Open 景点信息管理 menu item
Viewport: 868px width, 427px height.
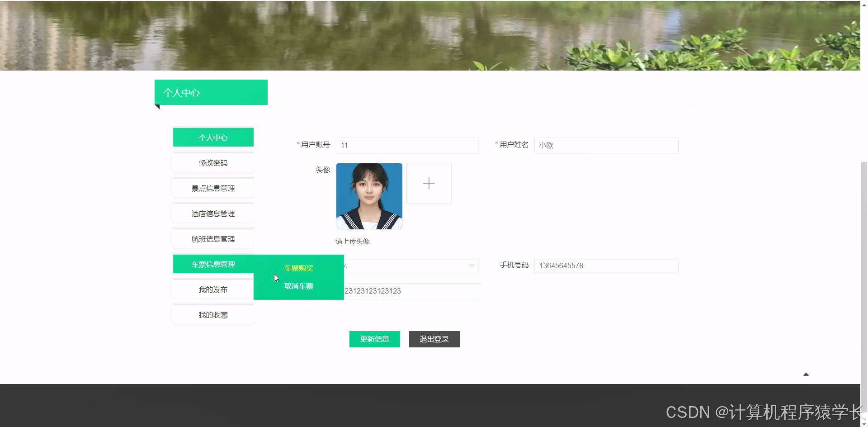213,188
